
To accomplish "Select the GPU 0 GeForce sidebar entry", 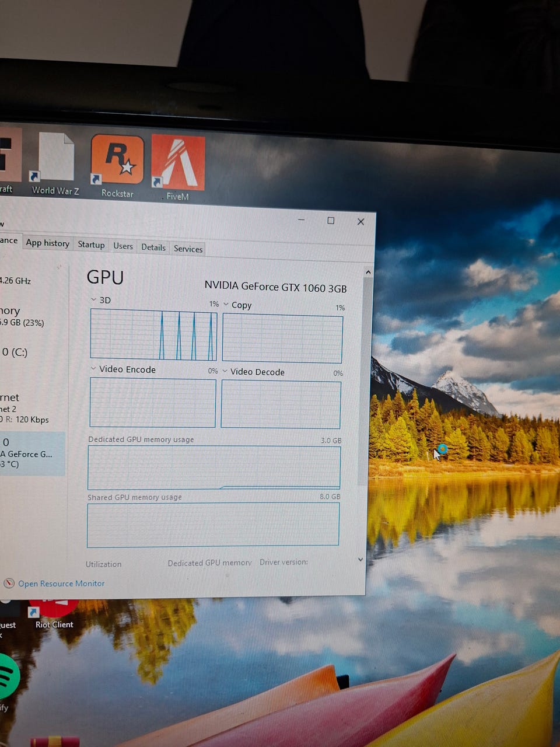I will coord(32,453).
